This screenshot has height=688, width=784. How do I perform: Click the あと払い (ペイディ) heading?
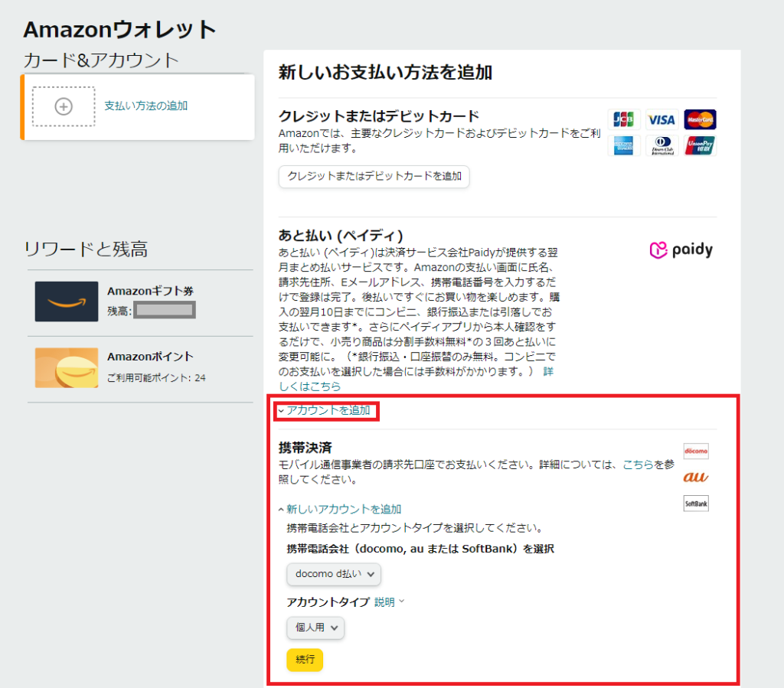341,236
